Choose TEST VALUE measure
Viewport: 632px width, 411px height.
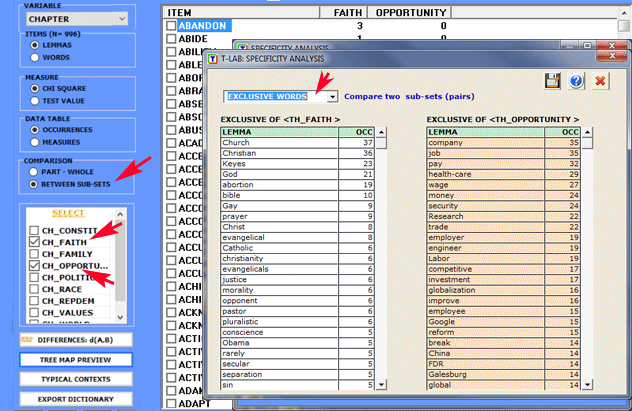point(35,101)
